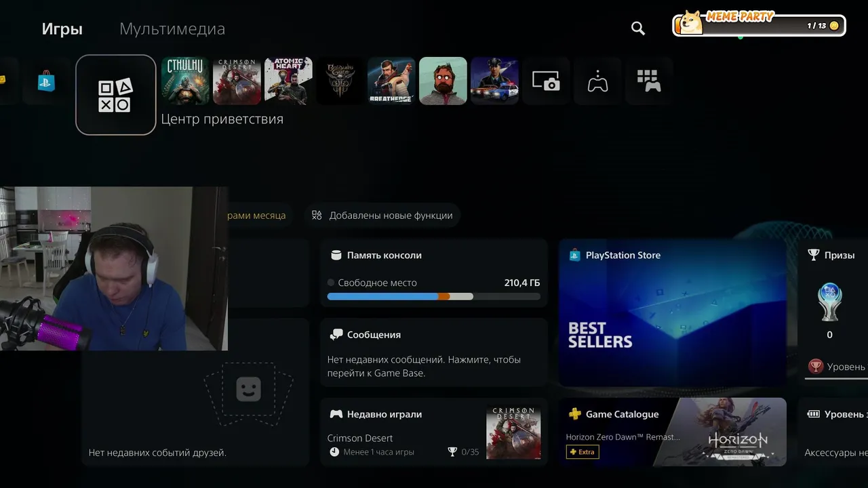868x488 pixels.
Task: Click the Призы trophy cup icon
Action: pyautogui.click(x=814, y=256)
